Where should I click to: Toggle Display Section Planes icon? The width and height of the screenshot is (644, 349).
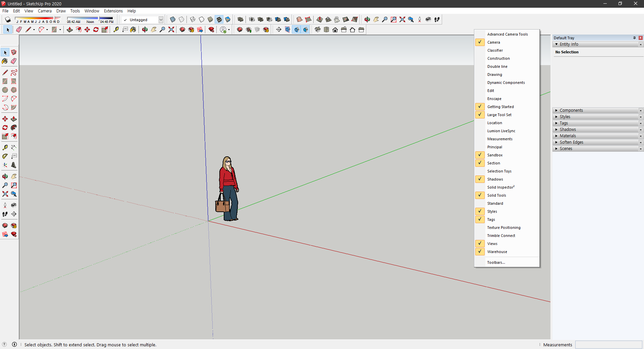point(288,30)
